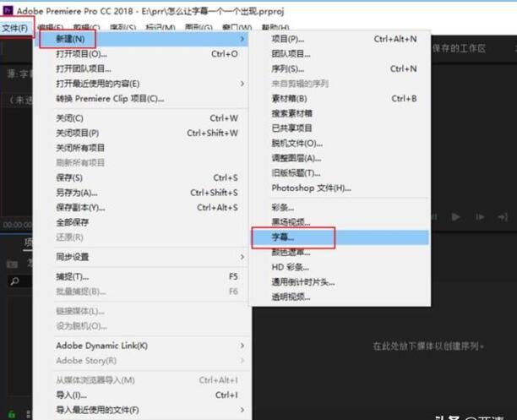Click the Premiere Pro app icon in title bar
The height and width of the screenshot is (420, 517).
tap(8, 10)
